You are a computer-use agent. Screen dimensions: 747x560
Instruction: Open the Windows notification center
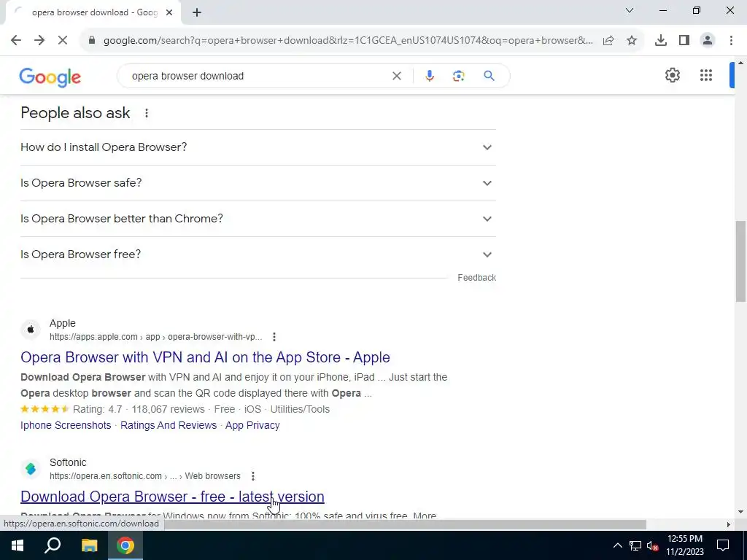pos(723,545)
